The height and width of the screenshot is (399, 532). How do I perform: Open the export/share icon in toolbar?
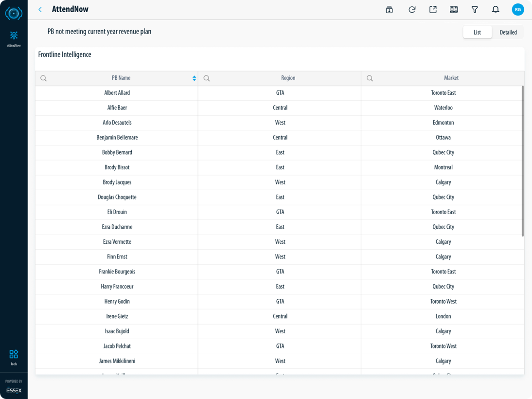pos(433,10)
